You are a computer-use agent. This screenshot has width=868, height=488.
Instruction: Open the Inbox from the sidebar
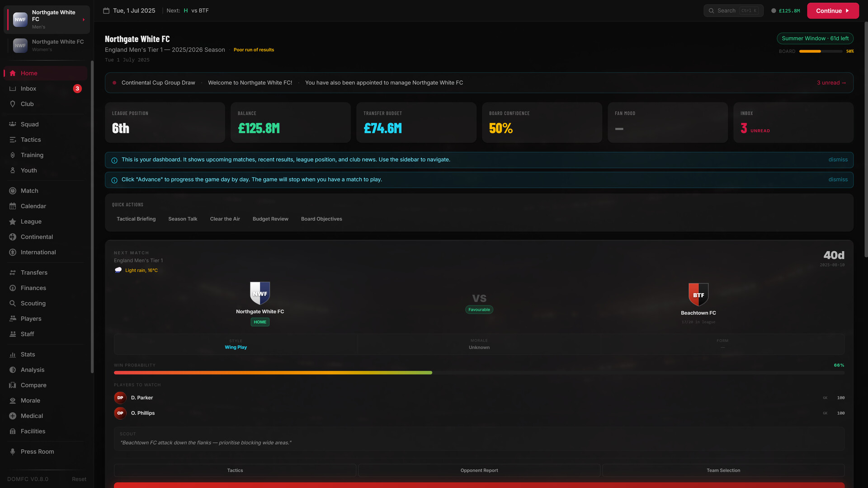tap(29, 89)
